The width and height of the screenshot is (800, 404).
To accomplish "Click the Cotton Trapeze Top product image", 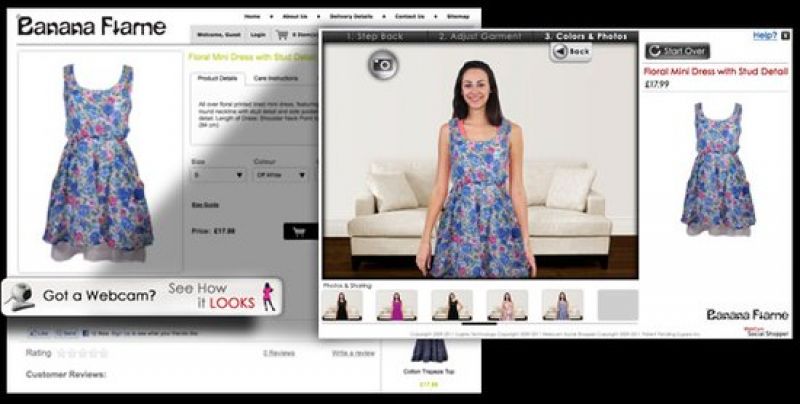I will [430, 351].
